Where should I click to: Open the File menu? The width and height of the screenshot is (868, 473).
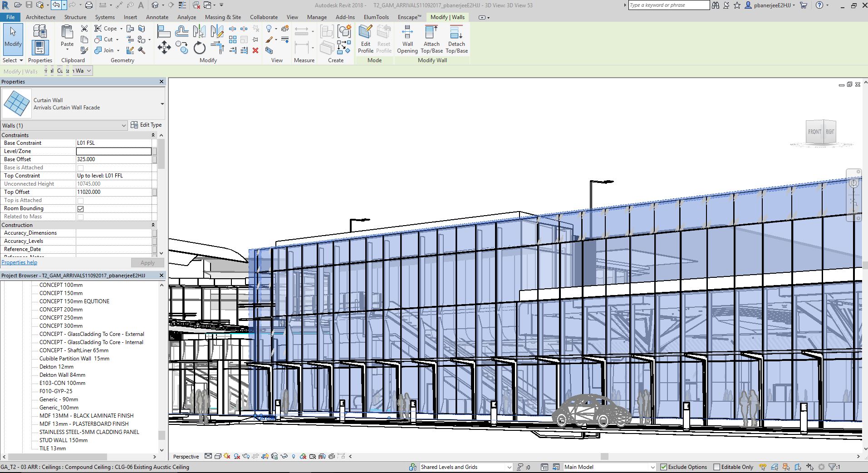10,17
